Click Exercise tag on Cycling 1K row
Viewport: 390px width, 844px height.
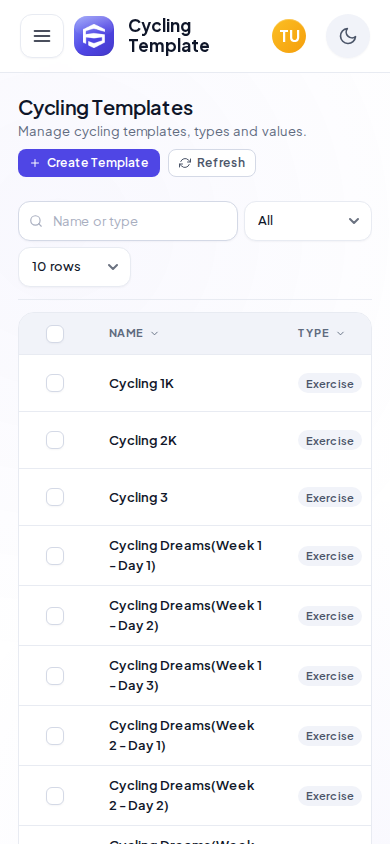pos(330,384)
